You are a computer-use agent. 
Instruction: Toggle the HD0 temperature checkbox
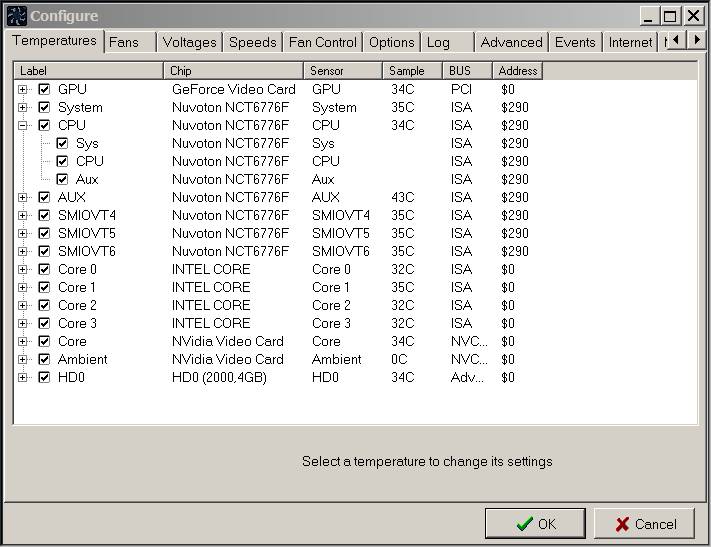[44, 378]
